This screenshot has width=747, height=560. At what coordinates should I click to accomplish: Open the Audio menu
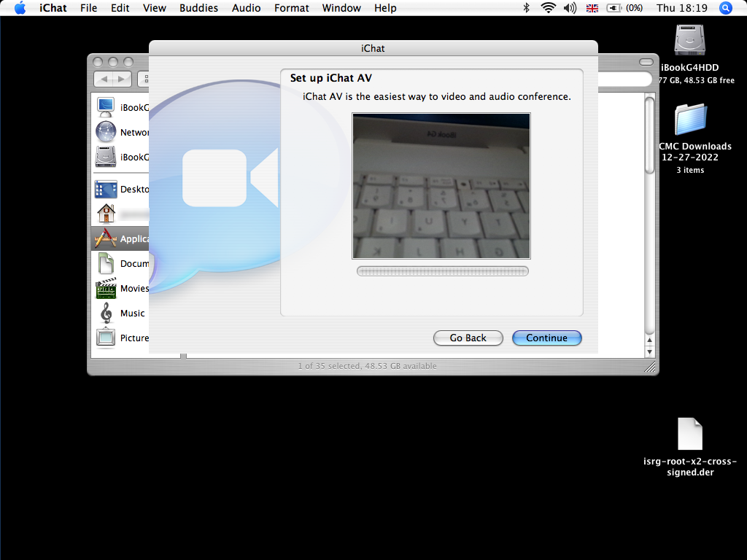[246, 8]
